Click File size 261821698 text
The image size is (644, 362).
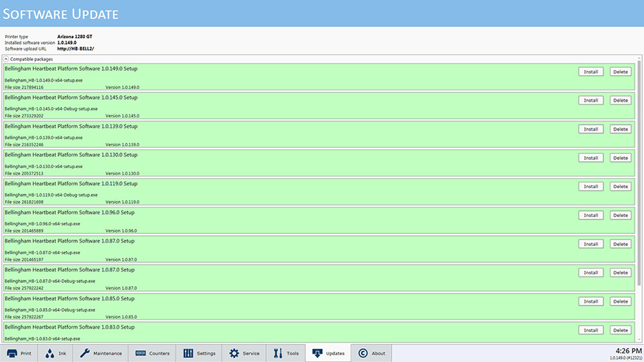pyautogui.click(x=24, y=203)
